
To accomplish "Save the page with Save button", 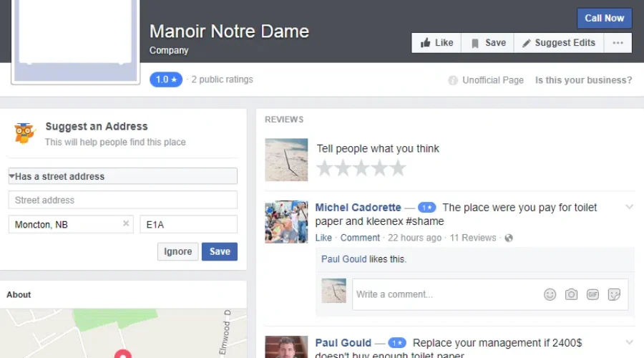I will 487,43.
